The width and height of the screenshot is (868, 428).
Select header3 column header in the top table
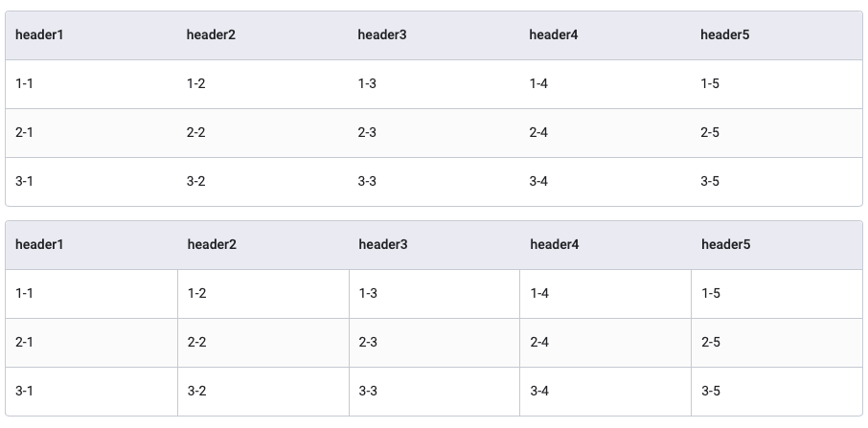tap(382, 35)
